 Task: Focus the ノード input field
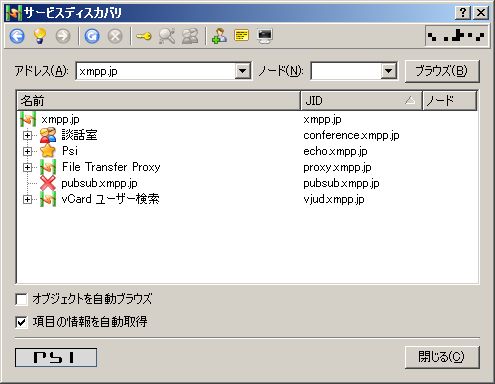coord(346,71)
